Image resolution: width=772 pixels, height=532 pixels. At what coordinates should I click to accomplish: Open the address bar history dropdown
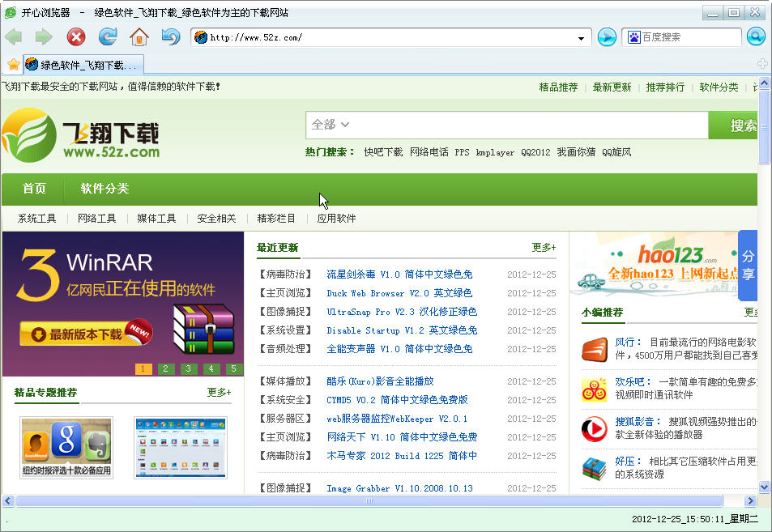click(x=581, y=38)
